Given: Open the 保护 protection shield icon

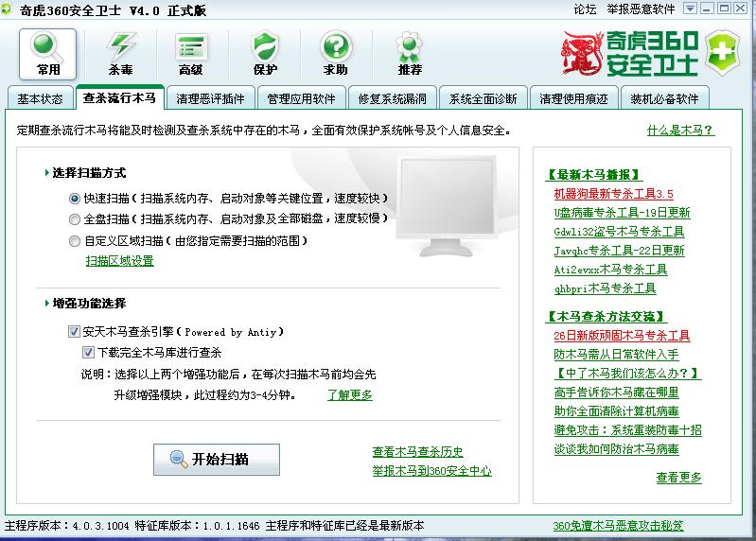Looking at the screenshot, I should pos(265,54).
